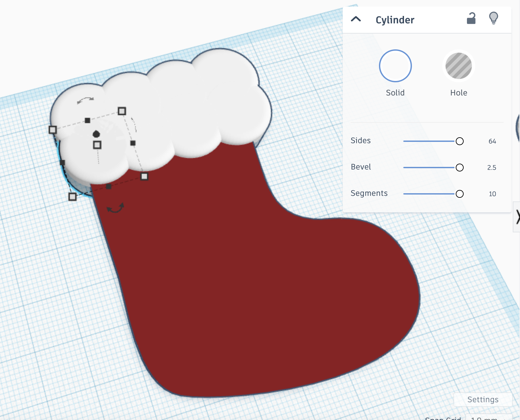Click the upper rotation arrow handle
The width and height of the screenshot is (520, 420).
(85, 100)
